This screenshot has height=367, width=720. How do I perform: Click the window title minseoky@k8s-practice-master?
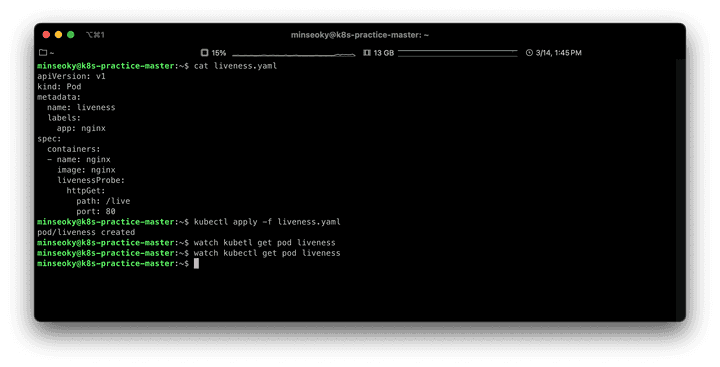coord(360,35)
